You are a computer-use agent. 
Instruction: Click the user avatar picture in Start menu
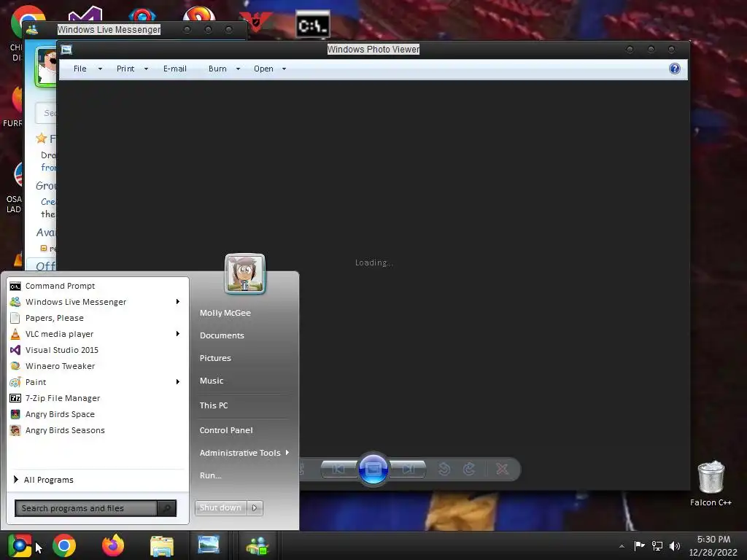tap(245, 274)
